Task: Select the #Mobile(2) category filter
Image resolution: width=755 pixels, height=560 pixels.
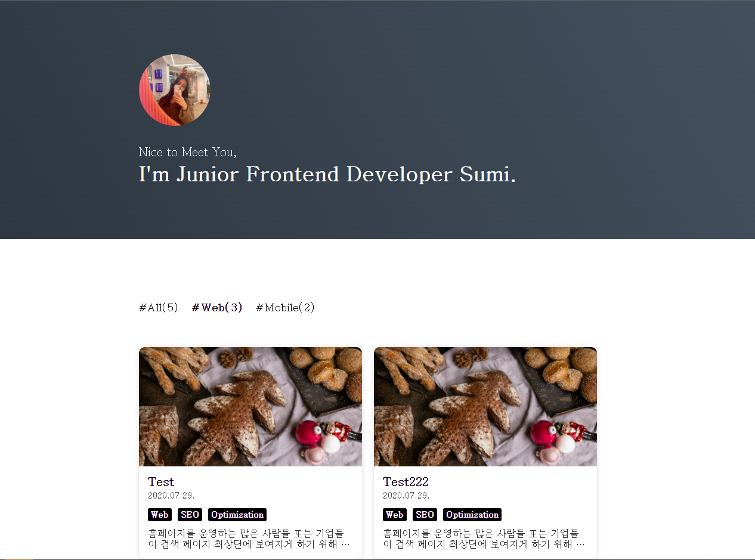Action: point(285,308)
